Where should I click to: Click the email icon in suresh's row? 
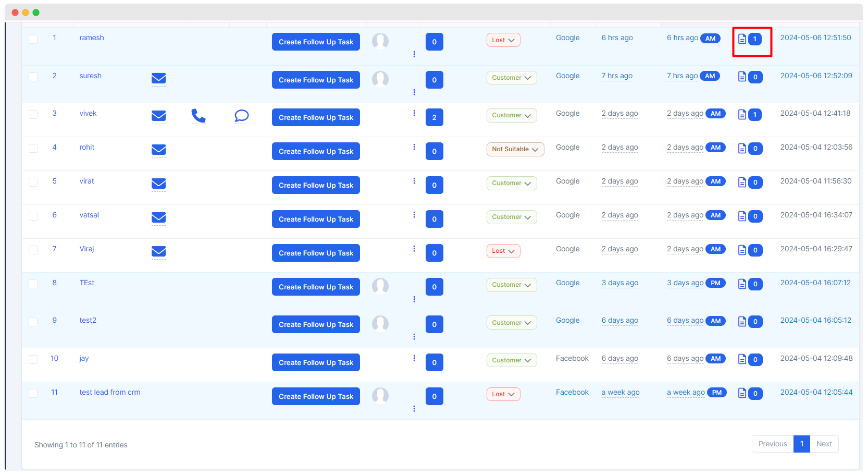pyautogui.click(x=158, y=78)
